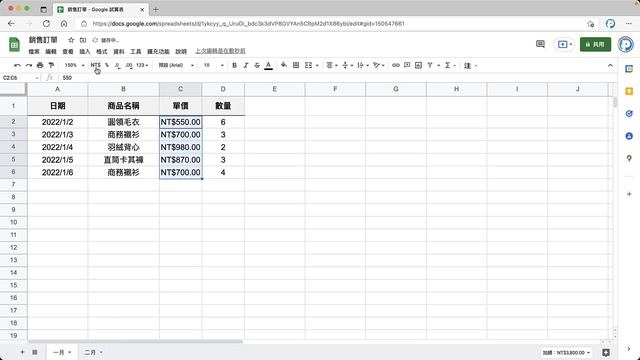Viewport: 640px width, 360px height.
Task: Open the borders menu
Action: point(296,65)
